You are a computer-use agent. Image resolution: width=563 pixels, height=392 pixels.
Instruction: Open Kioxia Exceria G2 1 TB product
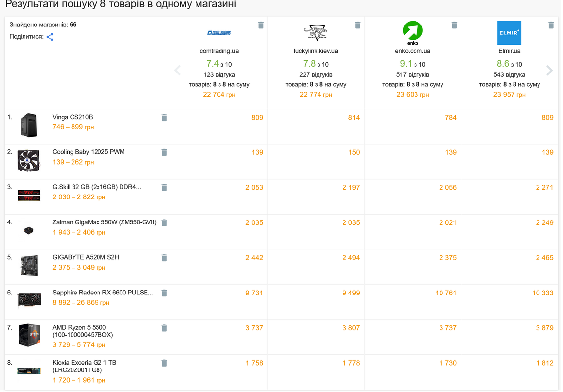click(x=85, y=367)
